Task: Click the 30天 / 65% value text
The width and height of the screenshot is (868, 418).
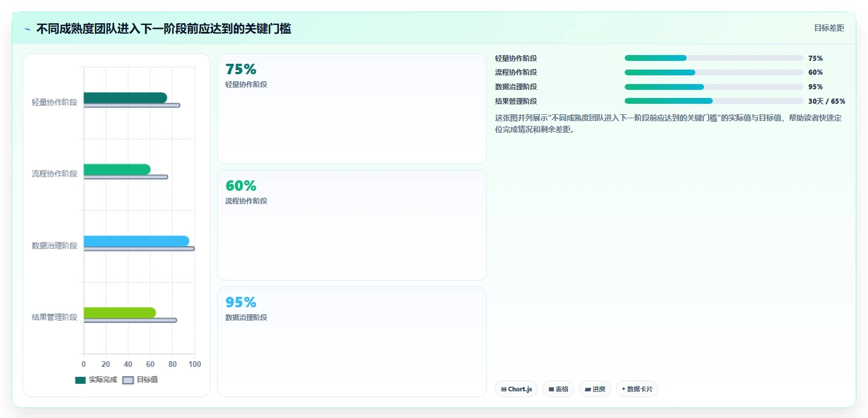Action: tap(827, 101)
